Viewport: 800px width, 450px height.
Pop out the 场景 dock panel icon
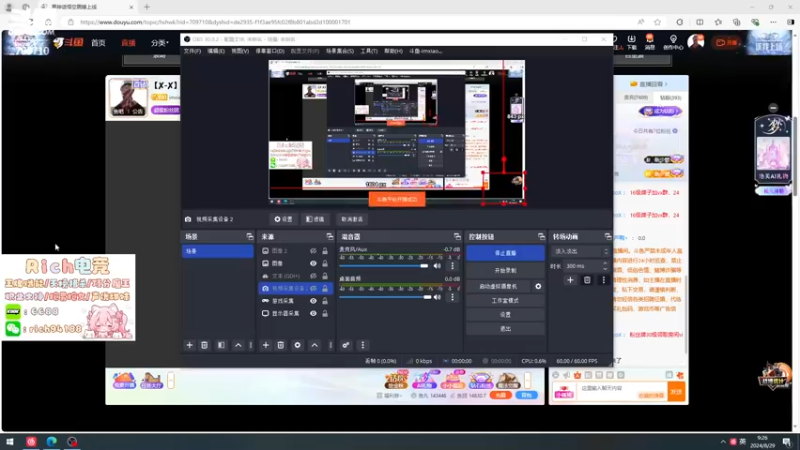pyautogui.click(x=249, y=237)
